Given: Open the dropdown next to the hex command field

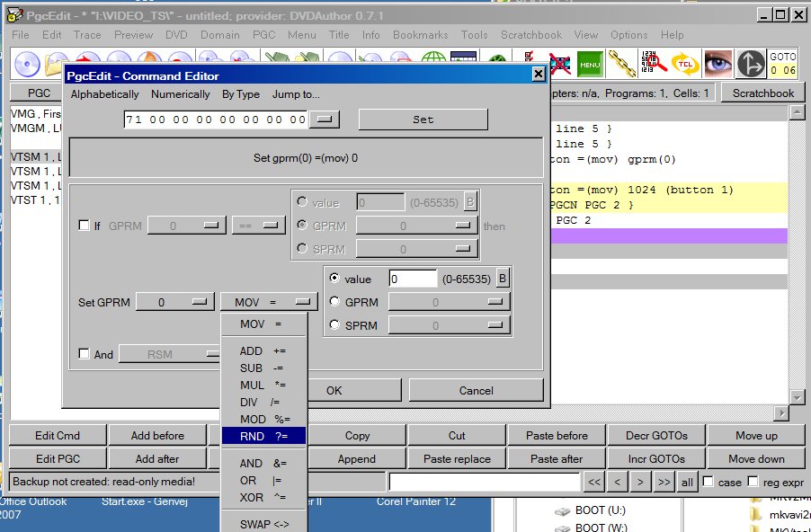Looking at the screenshot, I should pyautogui.click(x=325, y=120).
